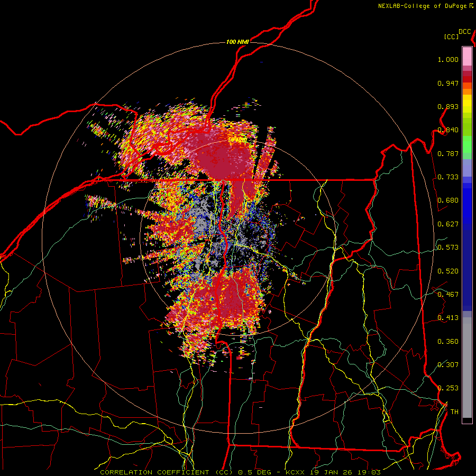Select the 0.413 legend value

coord(448,318)
